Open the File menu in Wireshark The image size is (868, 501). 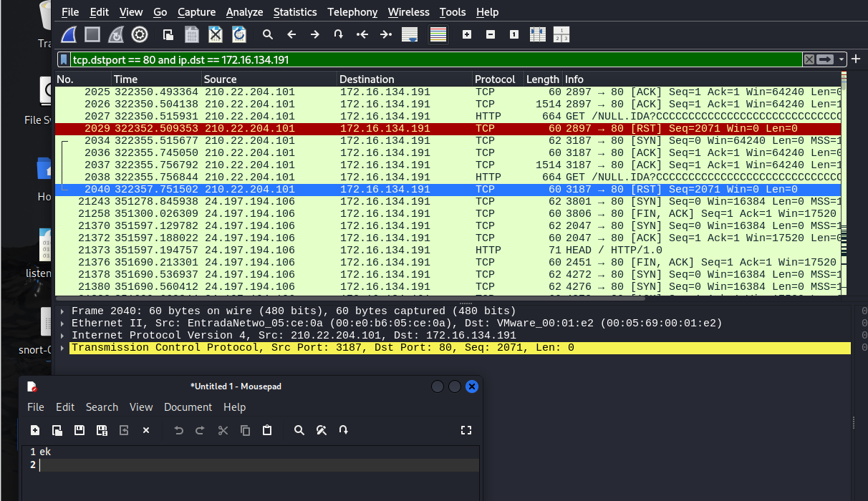[x=70, y=12]
